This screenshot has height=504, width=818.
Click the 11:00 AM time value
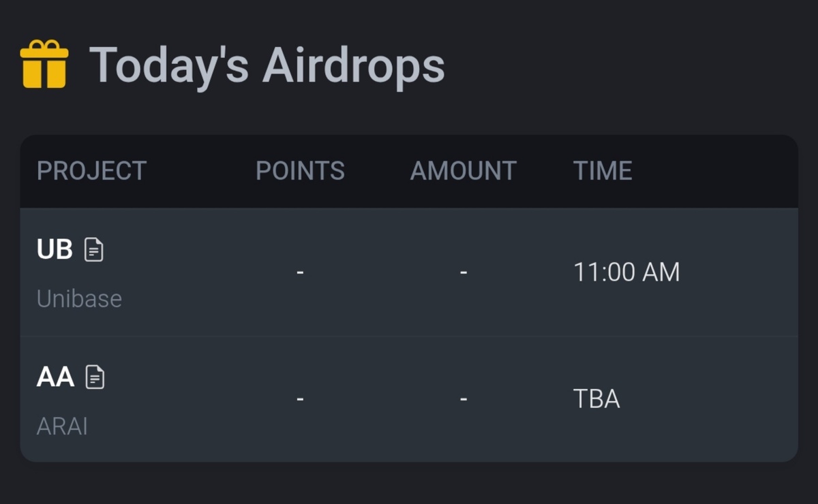click(x=626, y=272)
